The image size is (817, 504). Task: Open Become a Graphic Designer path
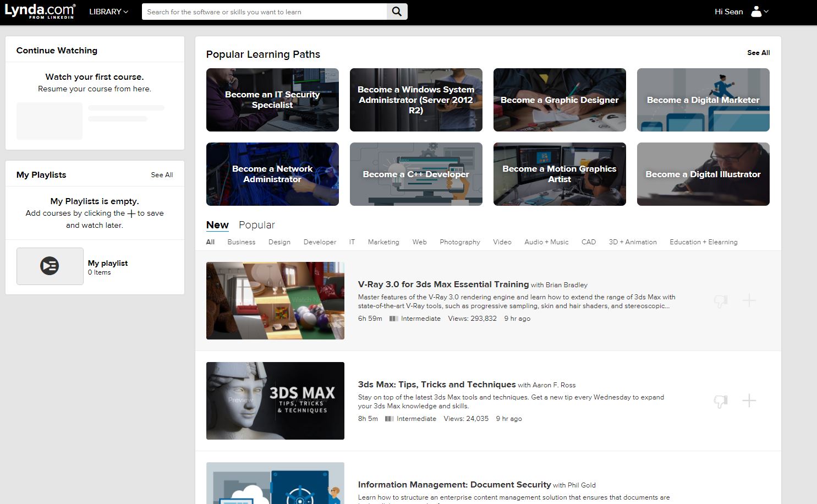coord(560,100)
